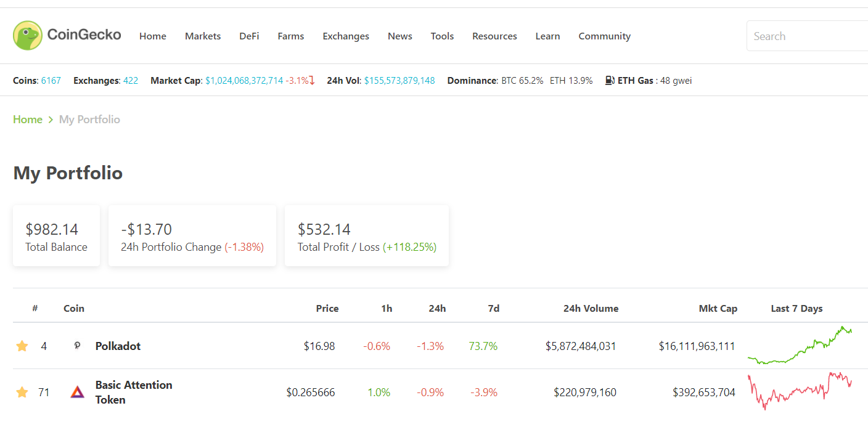Viewport: 868px width, 427px height.
Task: Click the CoinGecko wordmark text
Action: pyautogui.click(x=84, y=35)
